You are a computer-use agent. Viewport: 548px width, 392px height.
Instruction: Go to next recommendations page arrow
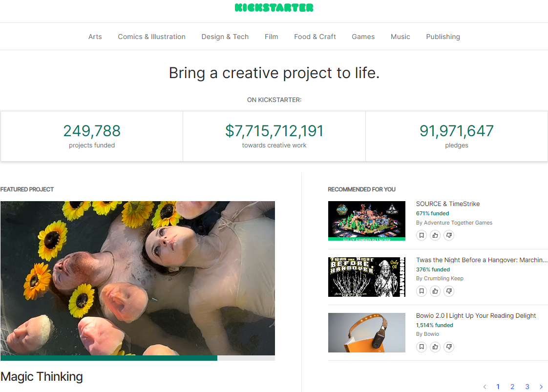click(541, 387)
